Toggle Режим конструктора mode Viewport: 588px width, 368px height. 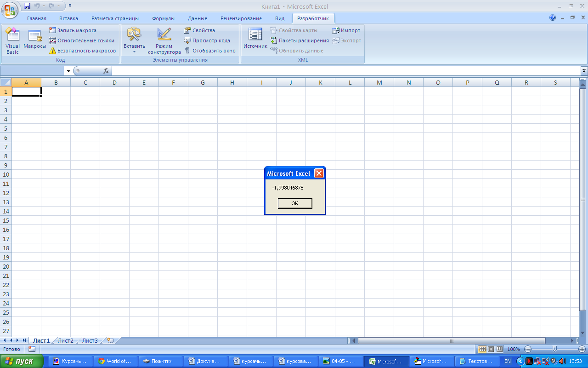coord(164,41)
